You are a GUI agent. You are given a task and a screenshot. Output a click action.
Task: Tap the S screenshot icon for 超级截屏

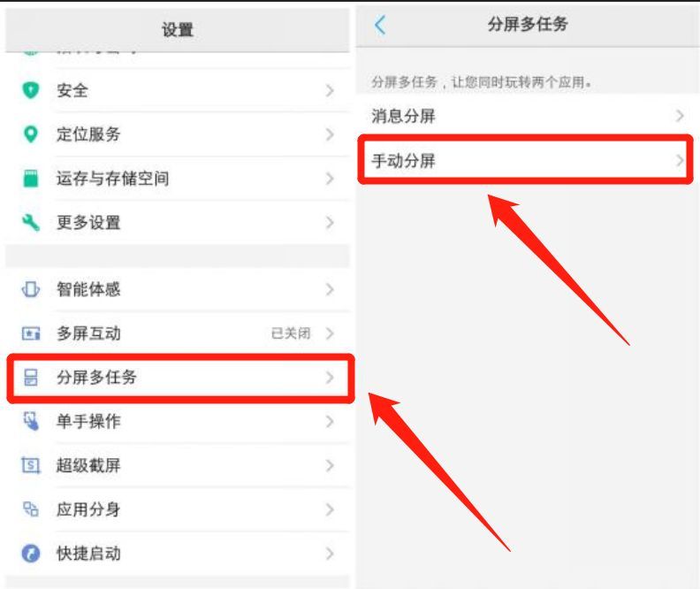pos(30,465)
